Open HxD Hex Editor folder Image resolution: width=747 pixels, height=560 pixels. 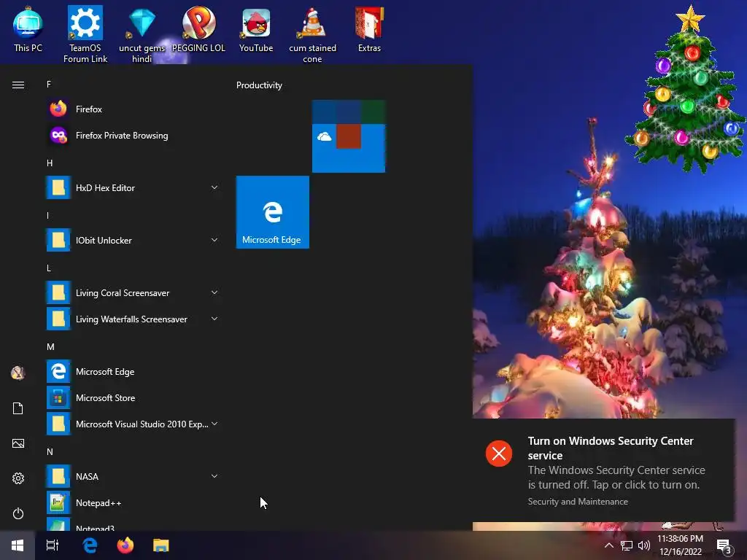[x=133, y=187]
